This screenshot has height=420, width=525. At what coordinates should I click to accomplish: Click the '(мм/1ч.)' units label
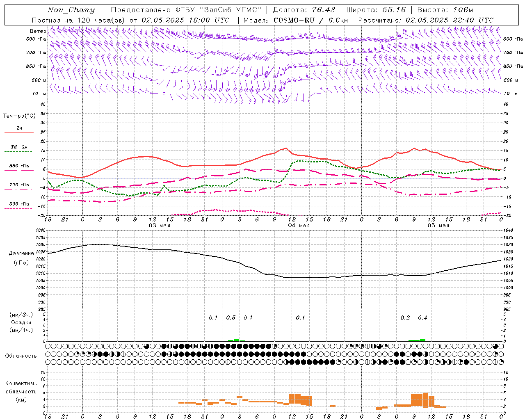[x=21, y=330]
